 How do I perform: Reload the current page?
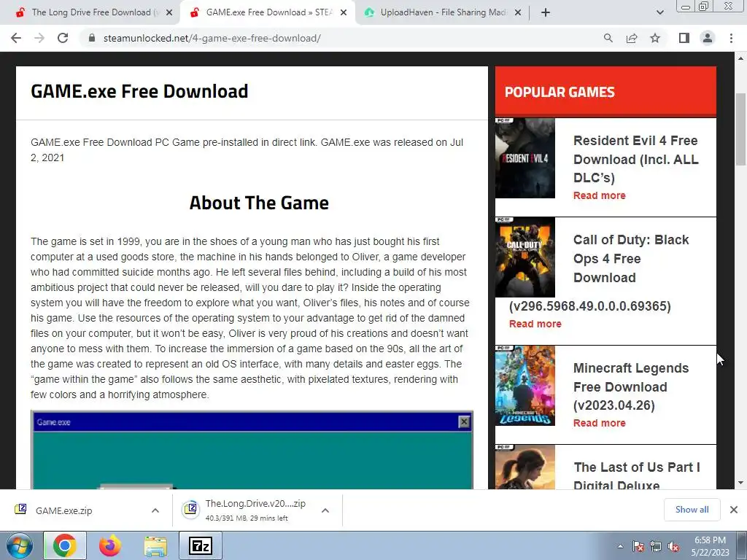coord(63,38)
